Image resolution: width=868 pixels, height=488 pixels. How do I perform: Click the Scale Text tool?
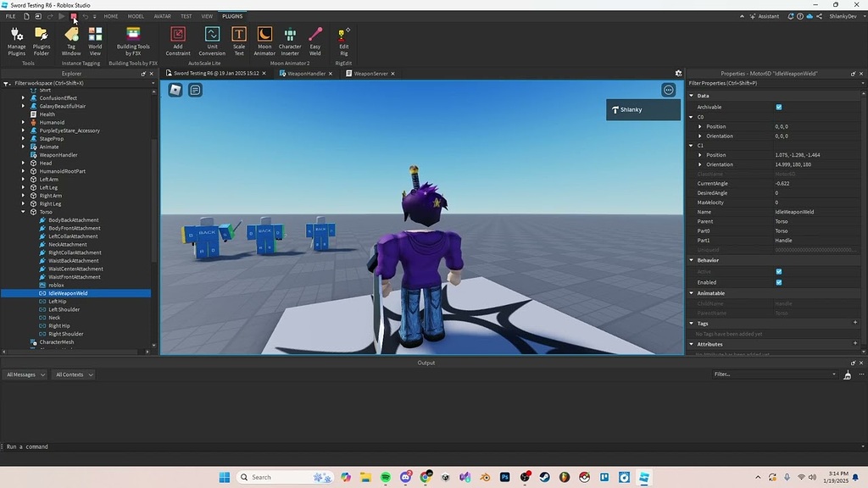point(238,41)
